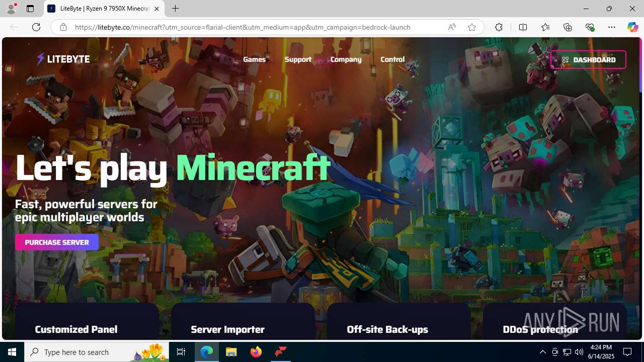Open the Customized Panel card

87,322
